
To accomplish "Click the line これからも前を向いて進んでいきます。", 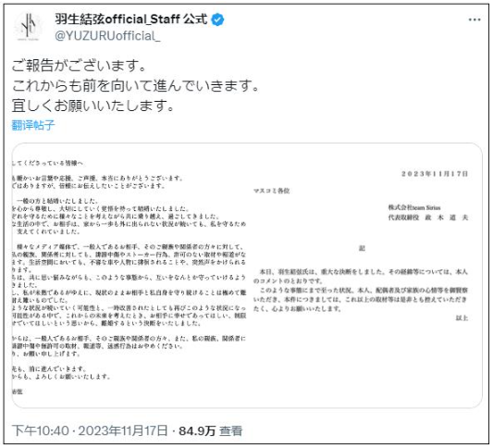I will [x=135, y=85].
